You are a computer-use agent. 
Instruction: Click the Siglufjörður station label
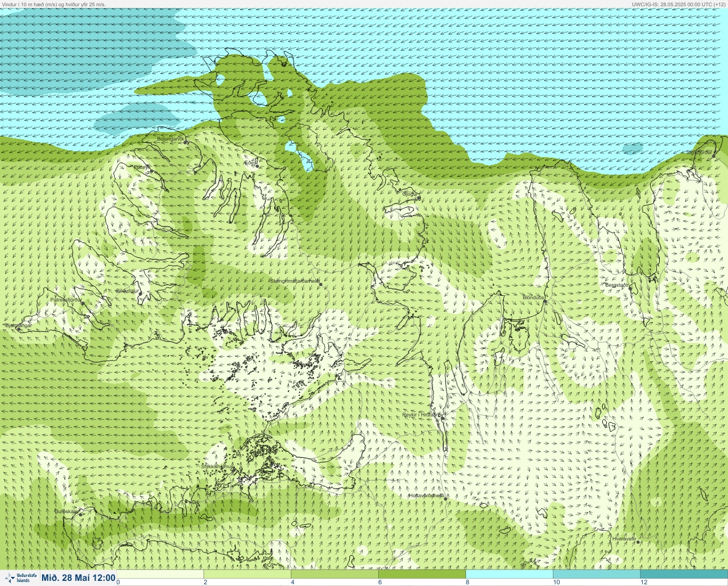coord(700,152)
